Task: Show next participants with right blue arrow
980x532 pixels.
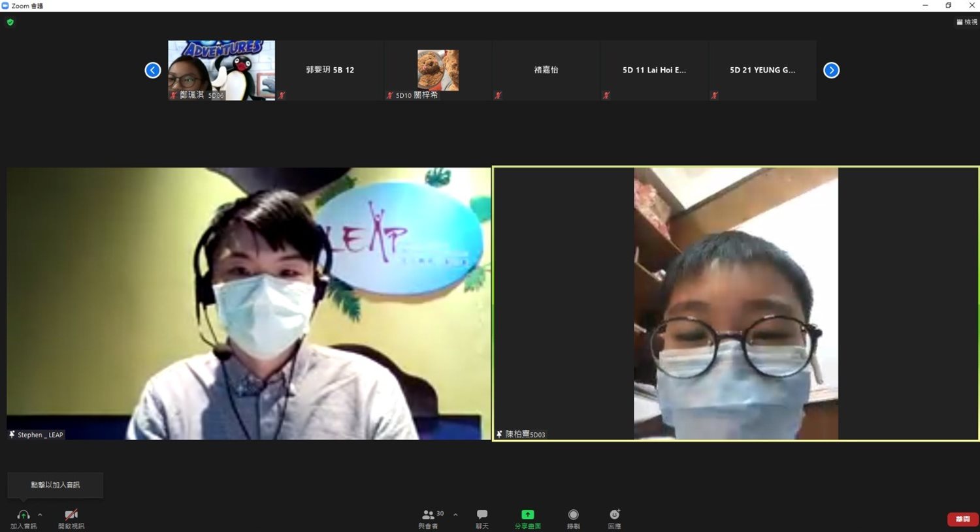Action: click(831, 70)
